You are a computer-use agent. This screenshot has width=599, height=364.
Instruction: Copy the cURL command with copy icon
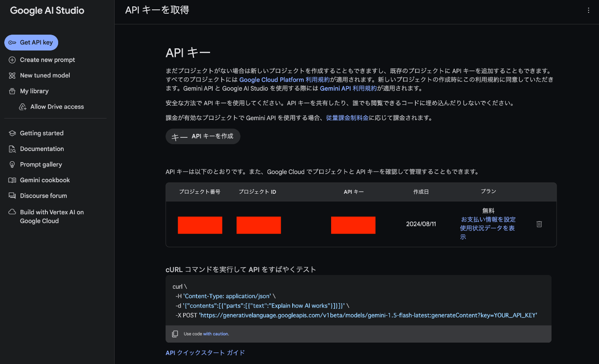[x=175, y=334]
